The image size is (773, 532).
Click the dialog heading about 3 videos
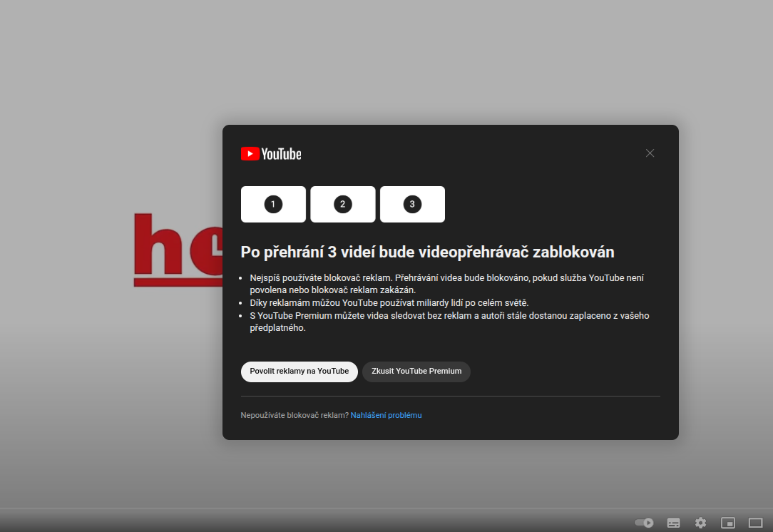(x=427, y=252)
